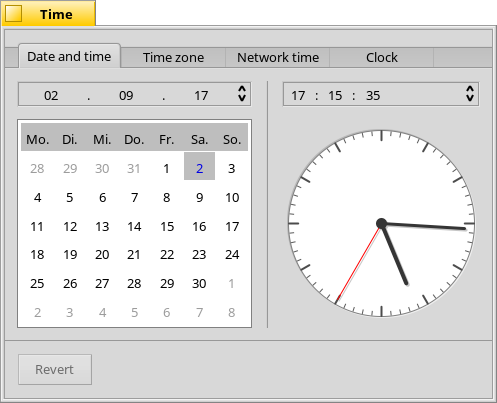Screen dimensions: 497x403
Task: Click the Revert button
Action: tap(55, 369)
